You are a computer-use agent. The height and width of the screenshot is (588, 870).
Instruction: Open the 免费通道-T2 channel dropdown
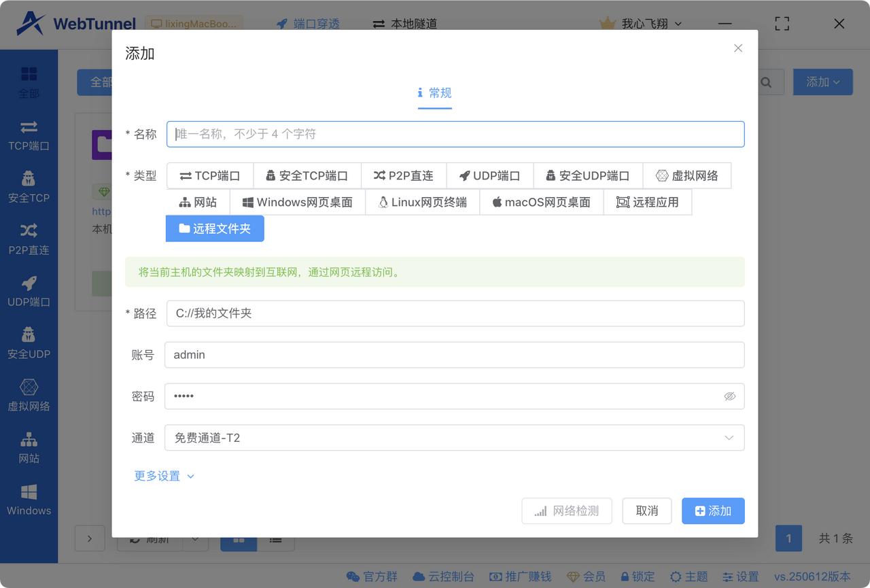point(454,438)
